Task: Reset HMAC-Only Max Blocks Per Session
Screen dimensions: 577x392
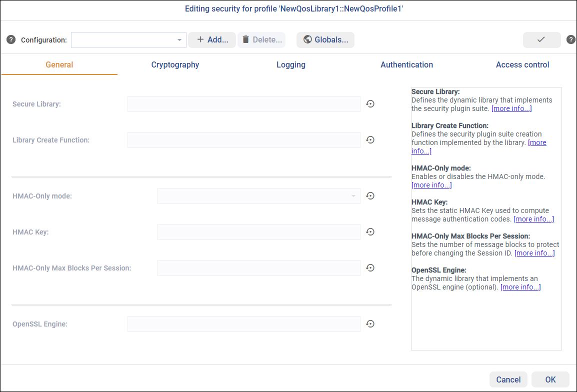Action: coord(370,268)
